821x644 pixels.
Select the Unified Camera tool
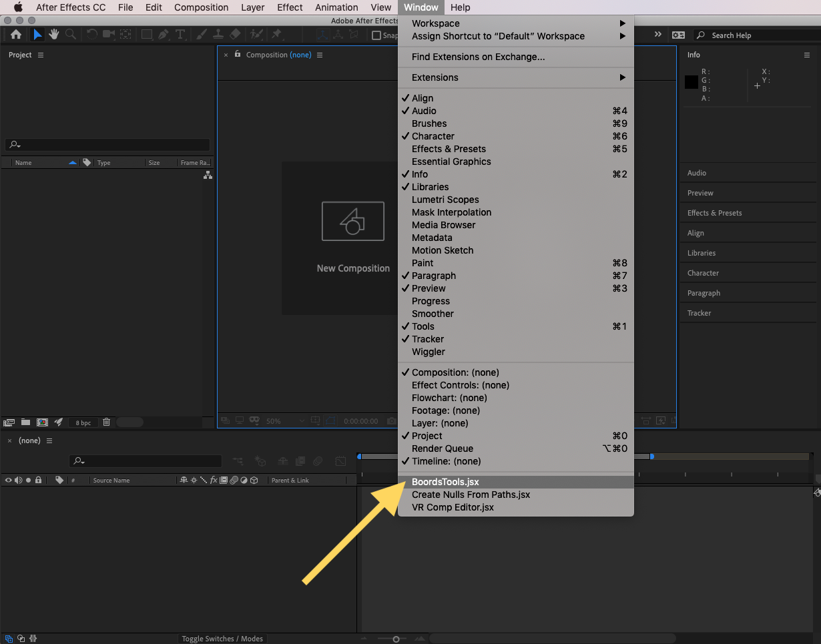click(x=108, y=35)
